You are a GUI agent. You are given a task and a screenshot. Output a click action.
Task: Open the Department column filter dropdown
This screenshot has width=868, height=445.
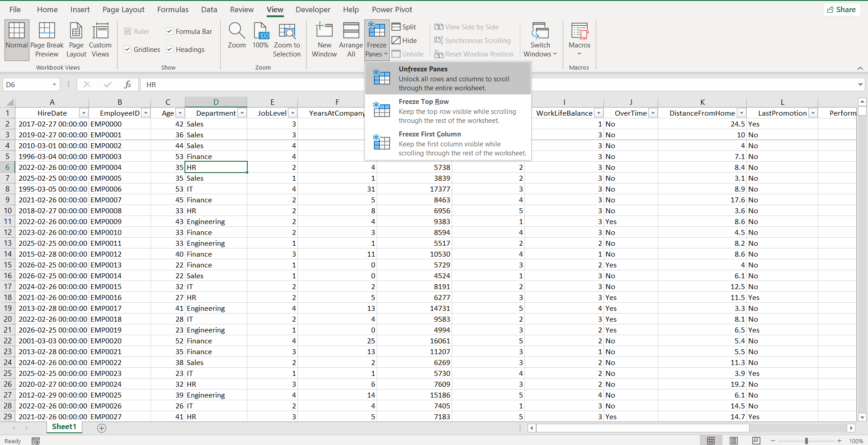(x=242, y=113)
